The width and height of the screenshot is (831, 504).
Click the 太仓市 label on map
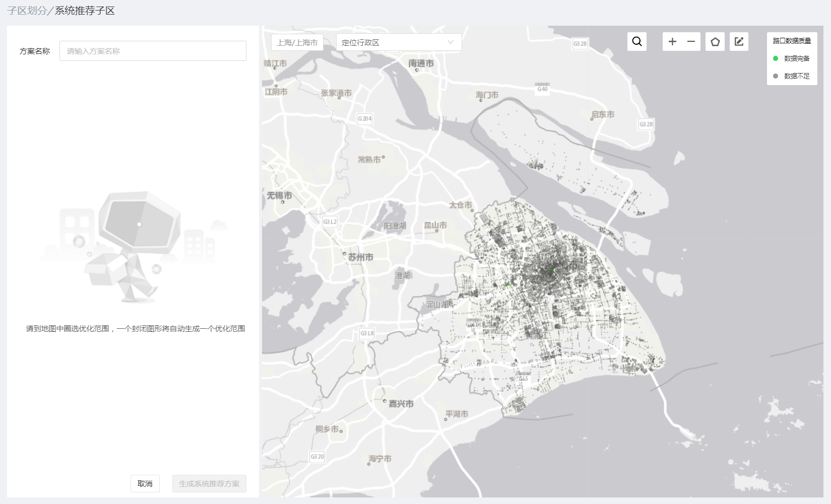(461, 205)
